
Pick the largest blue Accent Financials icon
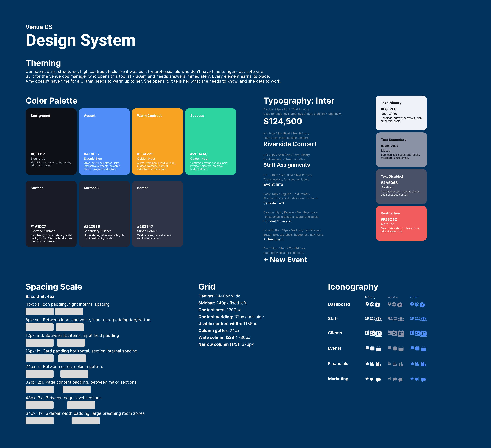click(x=423, y=364)
